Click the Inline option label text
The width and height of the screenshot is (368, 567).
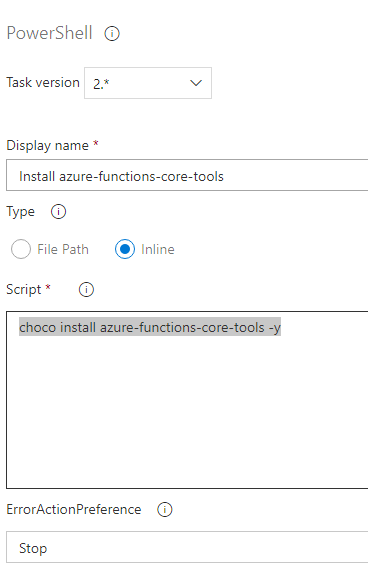158,249
